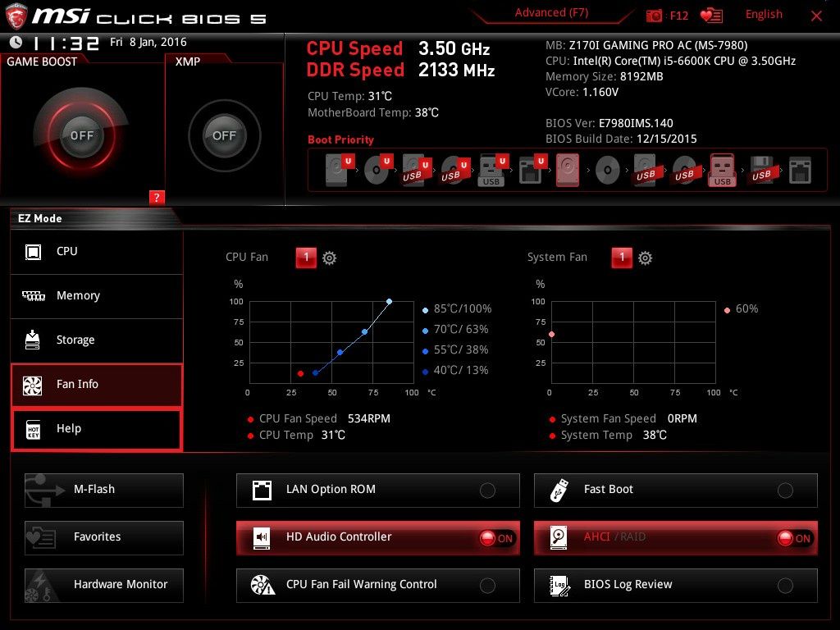Click the red question mark help icon
Screen dimensions: 840x630
click(157, 197)
